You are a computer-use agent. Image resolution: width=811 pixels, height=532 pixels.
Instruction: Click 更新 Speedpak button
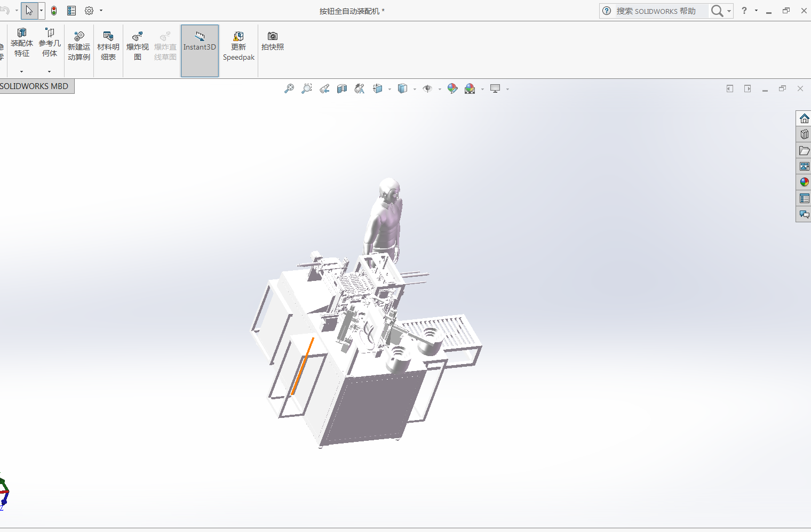(238, 46)
